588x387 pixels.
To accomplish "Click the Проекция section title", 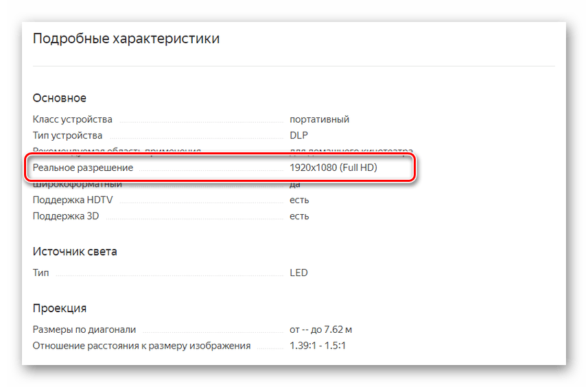I will pyautogui.click(x=60, y=308).
